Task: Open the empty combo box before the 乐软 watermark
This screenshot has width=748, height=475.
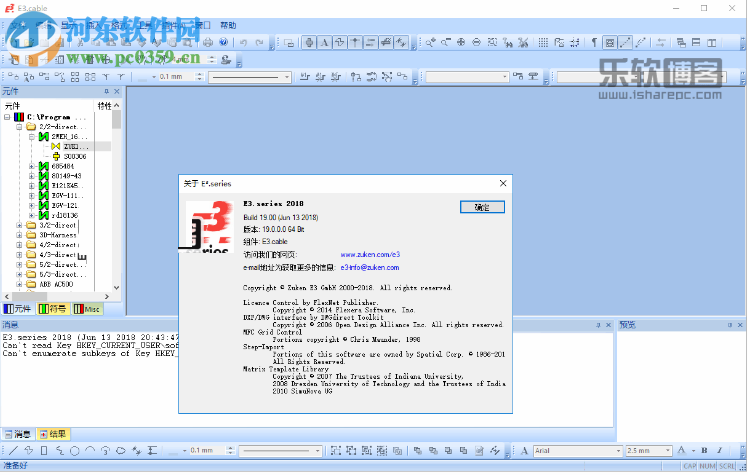Action: coord(467,76)
